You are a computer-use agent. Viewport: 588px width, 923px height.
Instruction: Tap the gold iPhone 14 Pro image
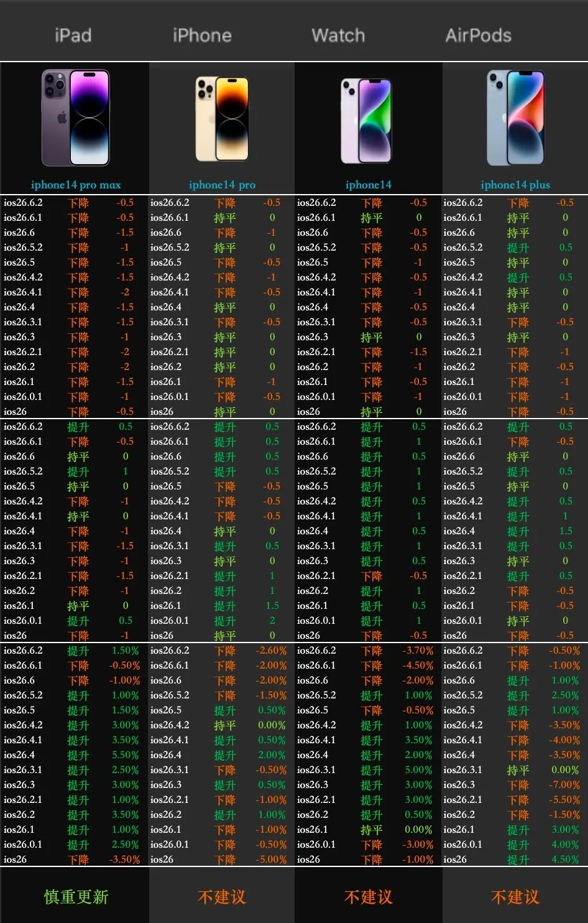pyautogui.click(x=222, y=119)
